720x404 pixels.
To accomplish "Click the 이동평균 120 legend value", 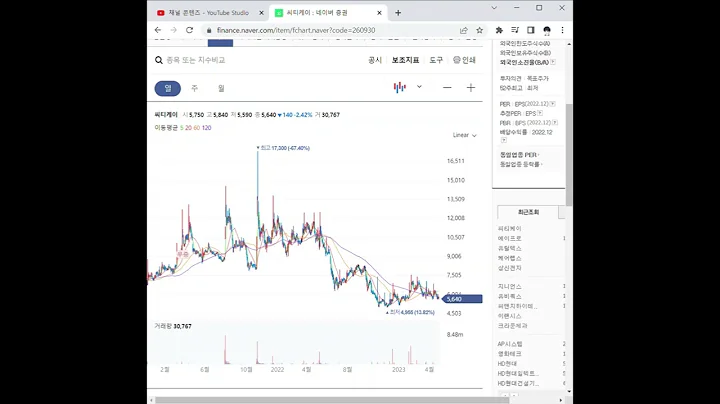I will tap(207, 128).
